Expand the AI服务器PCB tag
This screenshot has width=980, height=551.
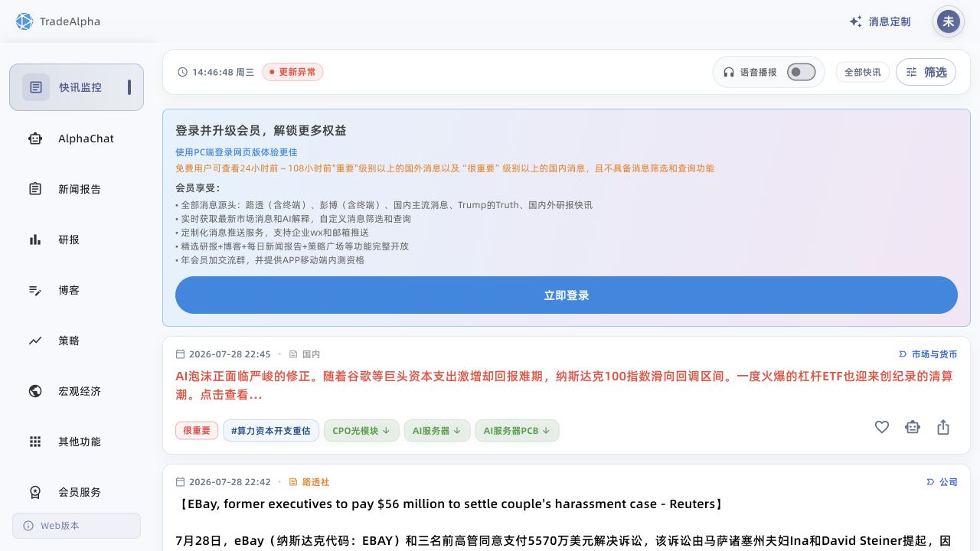[517, 431]
